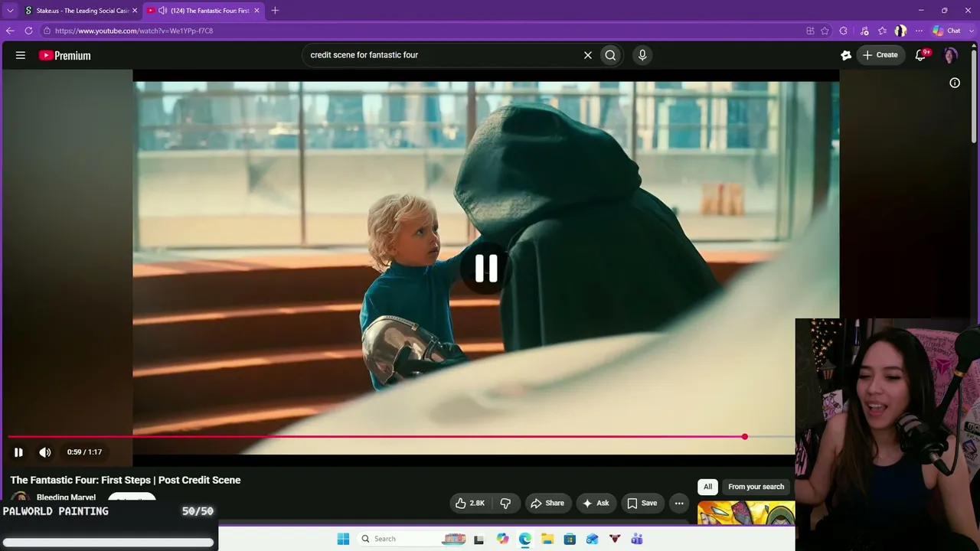Open the YouTube account avatar menu
Screen dimensions: 980x551
click(950, 55)
